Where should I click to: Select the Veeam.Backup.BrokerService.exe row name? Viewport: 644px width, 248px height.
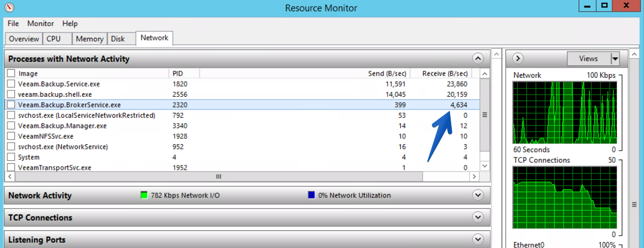pos(69,105)
